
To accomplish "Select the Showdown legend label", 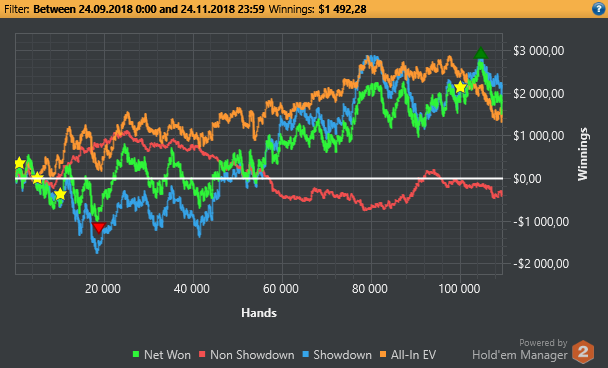I will pos(342,355).
